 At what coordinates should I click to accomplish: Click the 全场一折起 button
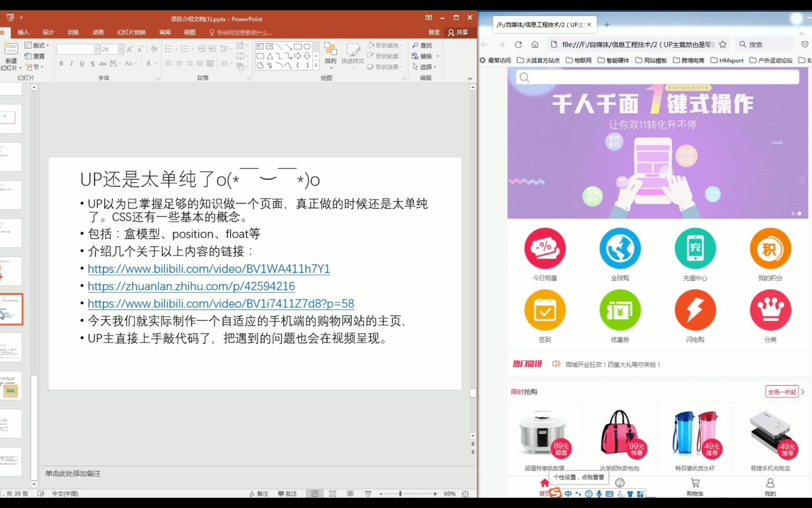(x=782, y=392)
